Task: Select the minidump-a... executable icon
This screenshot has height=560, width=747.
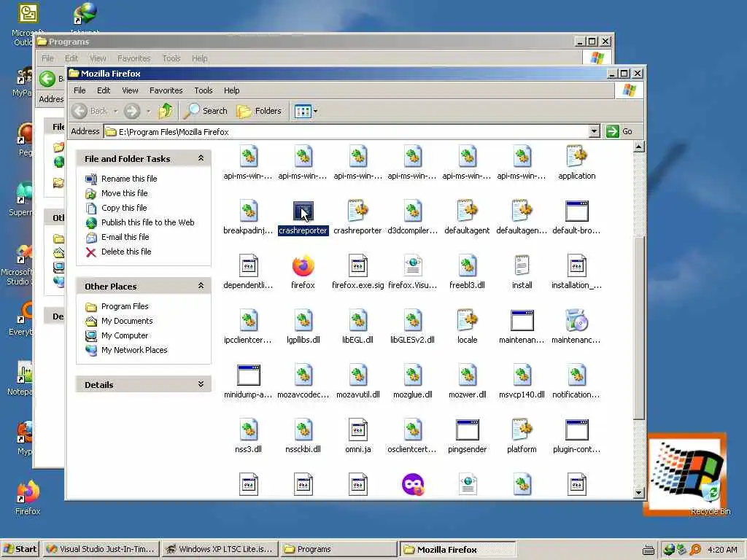Action: (x=248, y=376)
